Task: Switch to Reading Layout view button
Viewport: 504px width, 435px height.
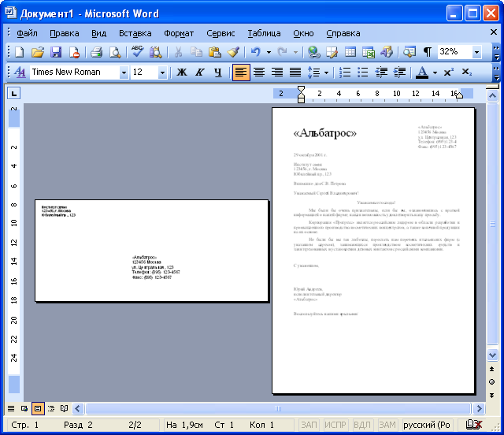Action: pyautogui.click(x=65, y=409)
